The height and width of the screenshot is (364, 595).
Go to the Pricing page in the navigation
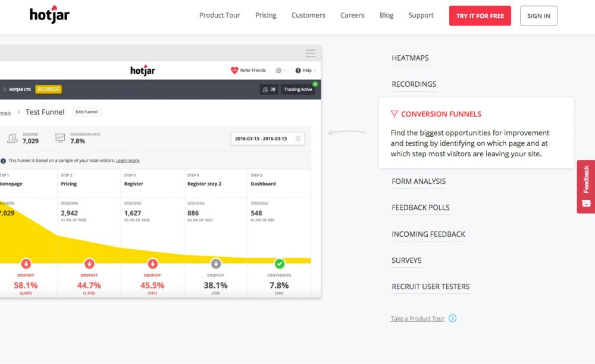point(265,15)
